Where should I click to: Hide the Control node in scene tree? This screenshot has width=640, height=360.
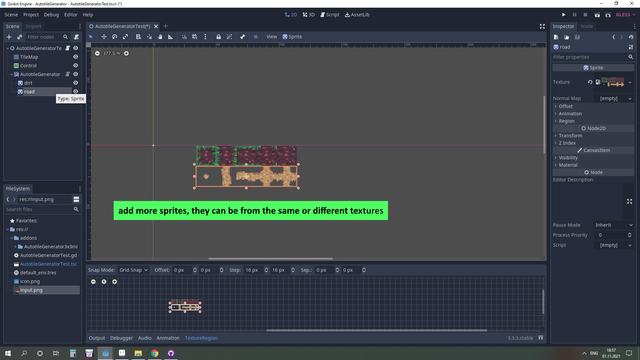(76, 65)
